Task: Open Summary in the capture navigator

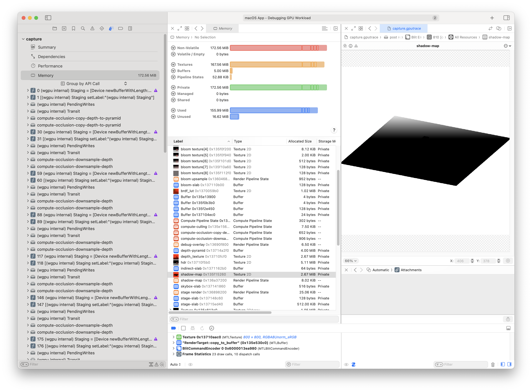Action: [x=47, y=47]
